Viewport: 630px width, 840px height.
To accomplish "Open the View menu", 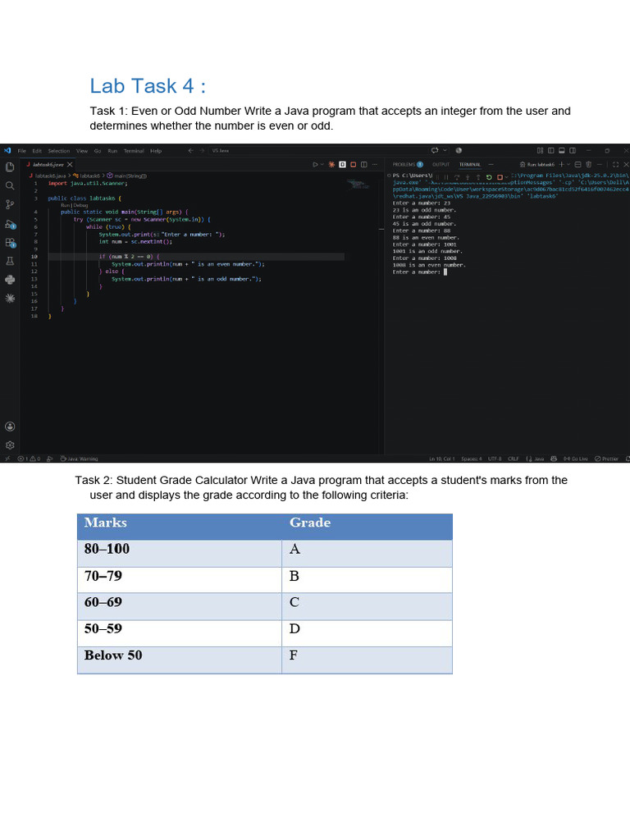I will [82, 151].
